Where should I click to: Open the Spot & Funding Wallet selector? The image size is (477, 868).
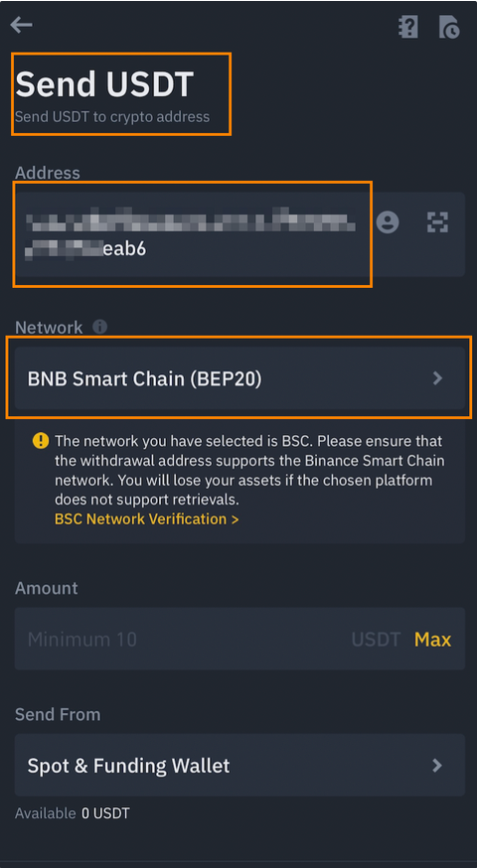point(239,765)
